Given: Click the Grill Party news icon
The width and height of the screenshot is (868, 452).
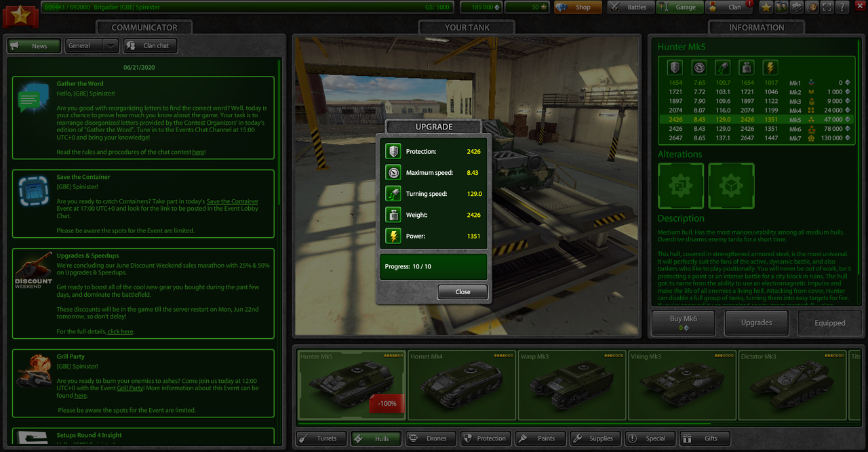Looking at the screenshot, I should point(33,371).
